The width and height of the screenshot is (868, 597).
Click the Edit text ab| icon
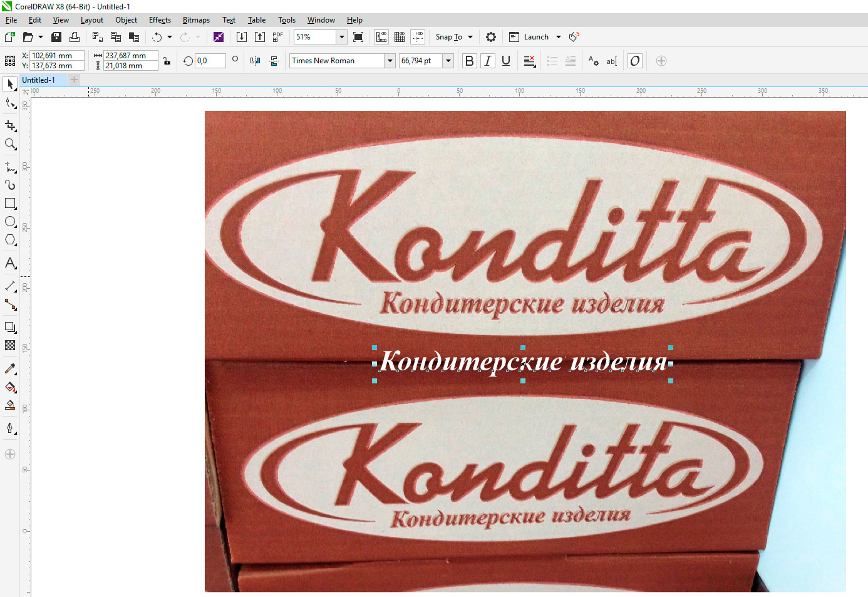612,61
